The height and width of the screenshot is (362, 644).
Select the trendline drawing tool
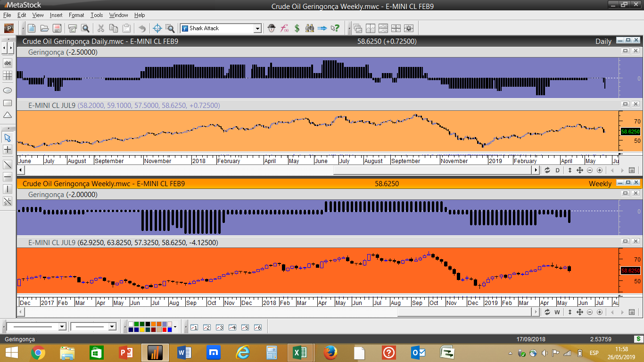pos(8,164)
